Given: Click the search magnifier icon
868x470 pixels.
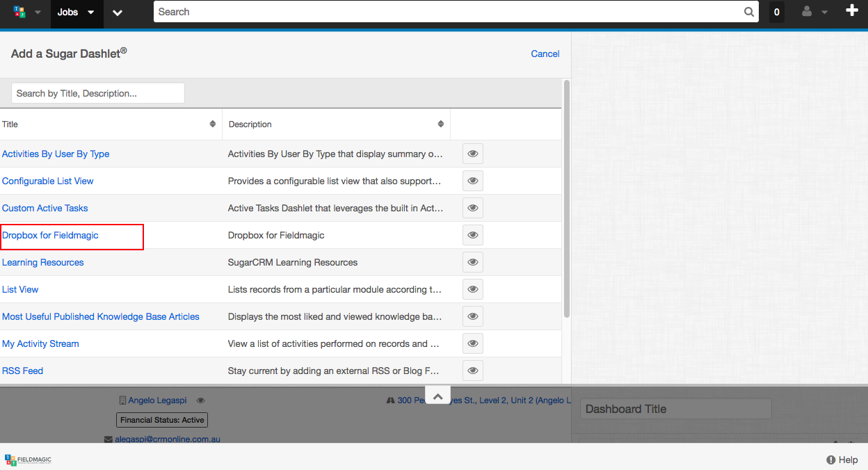Looking at the screenshot, I should pos(749,12).
